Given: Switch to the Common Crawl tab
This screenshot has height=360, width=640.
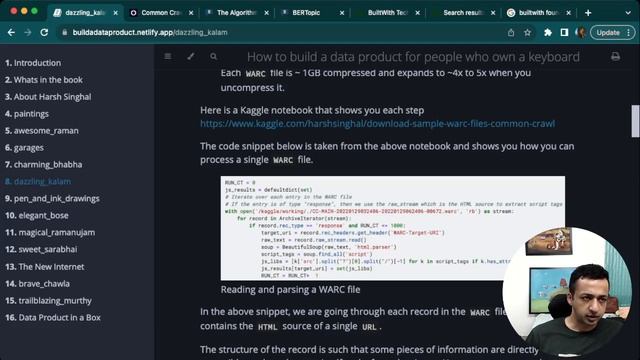Looking at the screenshot, I should coord(160,13).
